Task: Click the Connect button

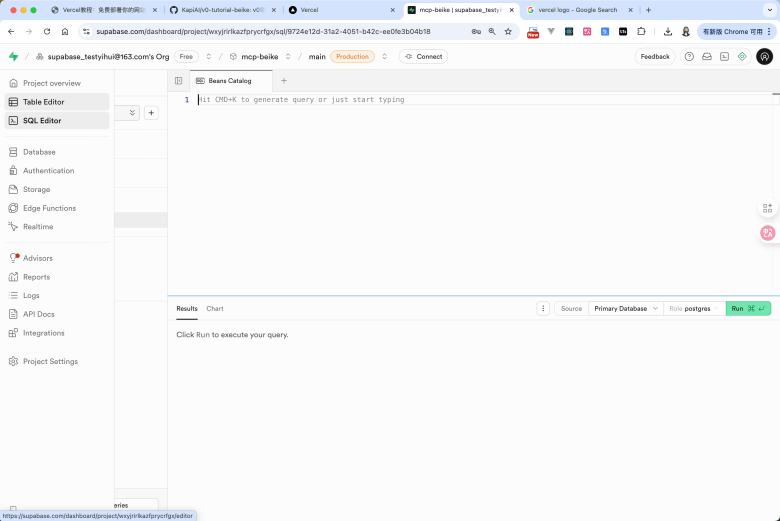Action: pos(423,57)
